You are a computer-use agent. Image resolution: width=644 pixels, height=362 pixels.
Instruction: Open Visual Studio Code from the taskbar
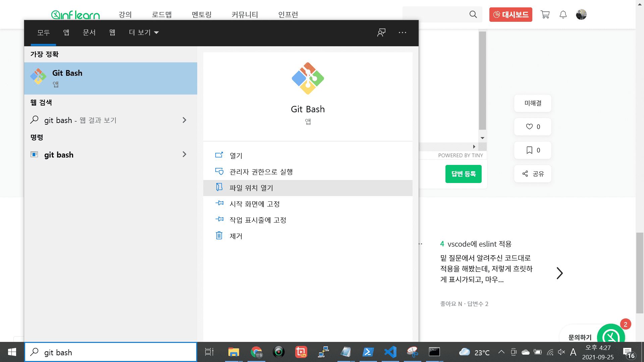390,352
